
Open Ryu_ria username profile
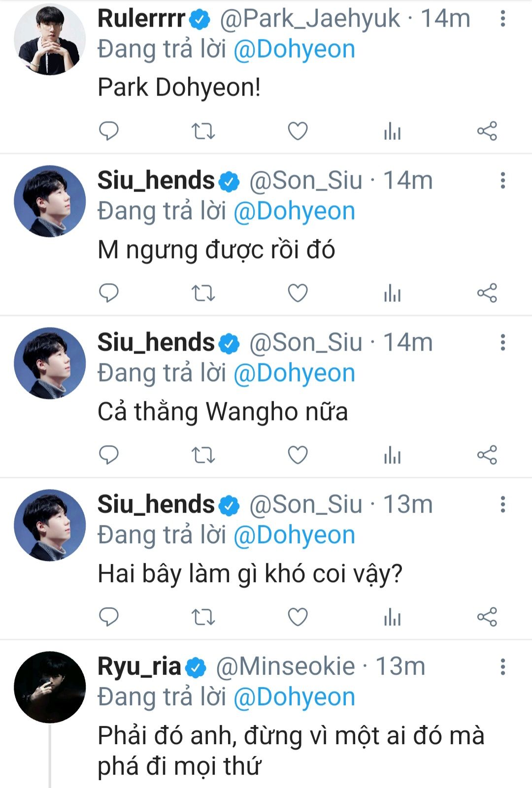(x=139, y=666)
